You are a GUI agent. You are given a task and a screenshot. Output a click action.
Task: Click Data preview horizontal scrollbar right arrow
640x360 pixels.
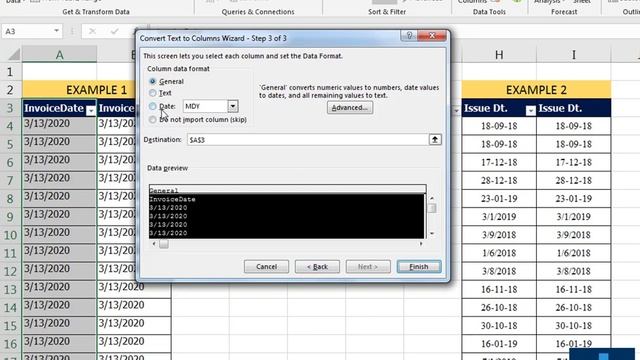(421, 244)
